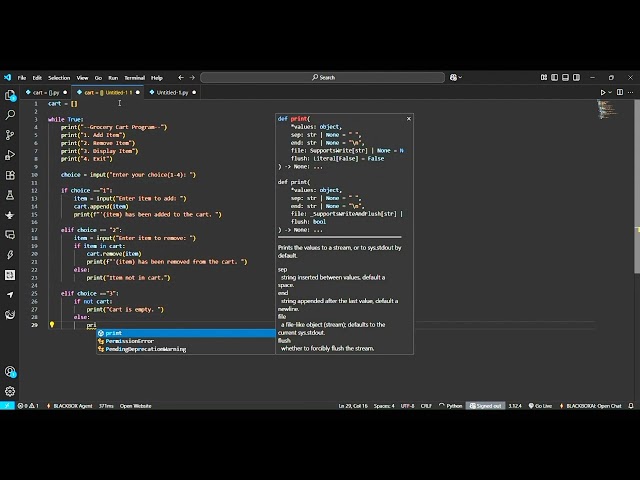Select the 'PendingDeprecationWarning' suggestion
Image resolution: width=640 pixels, height=480 pixels.
[x=186, y=349]
